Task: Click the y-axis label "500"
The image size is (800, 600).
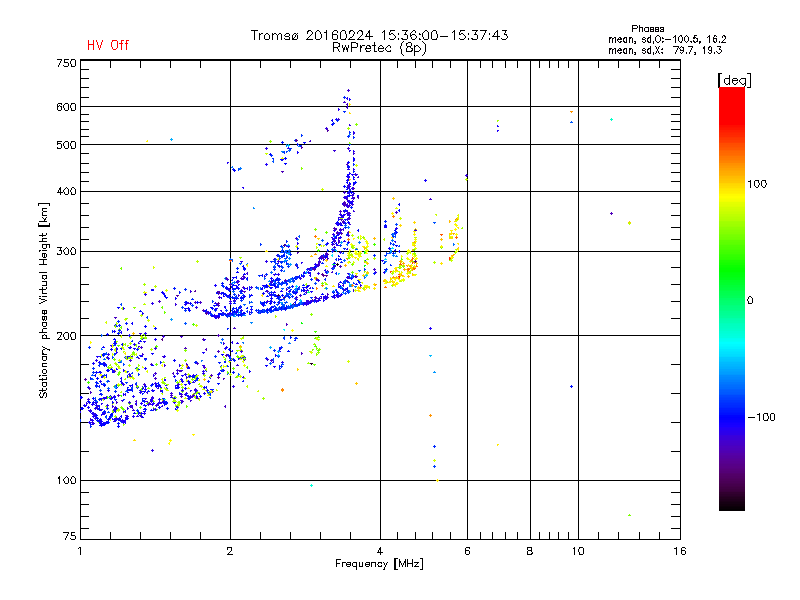Action: click(66, 145)
